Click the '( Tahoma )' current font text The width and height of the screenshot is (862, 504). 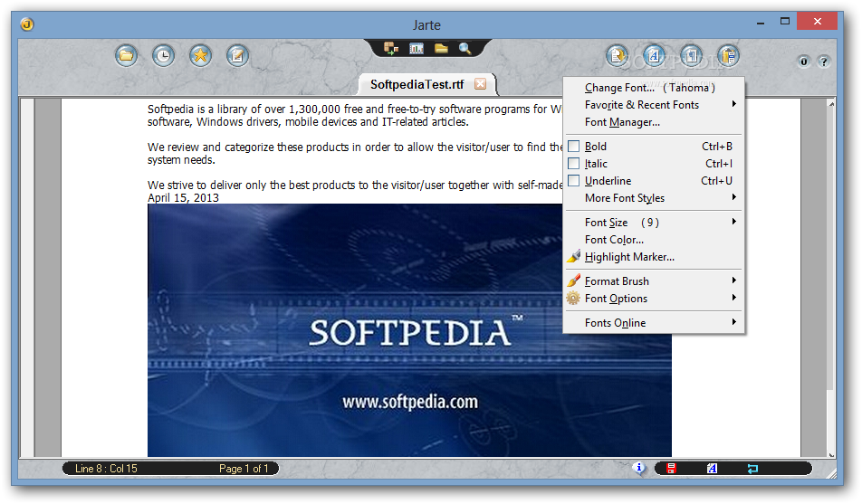689,88
